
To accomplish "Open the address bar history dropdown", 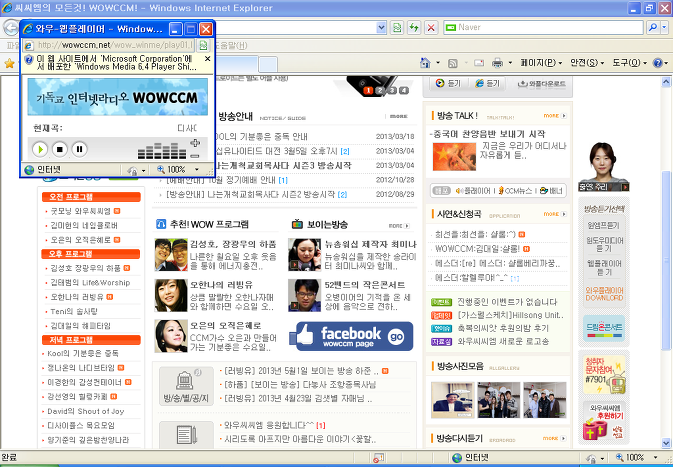I will [381, 28].
